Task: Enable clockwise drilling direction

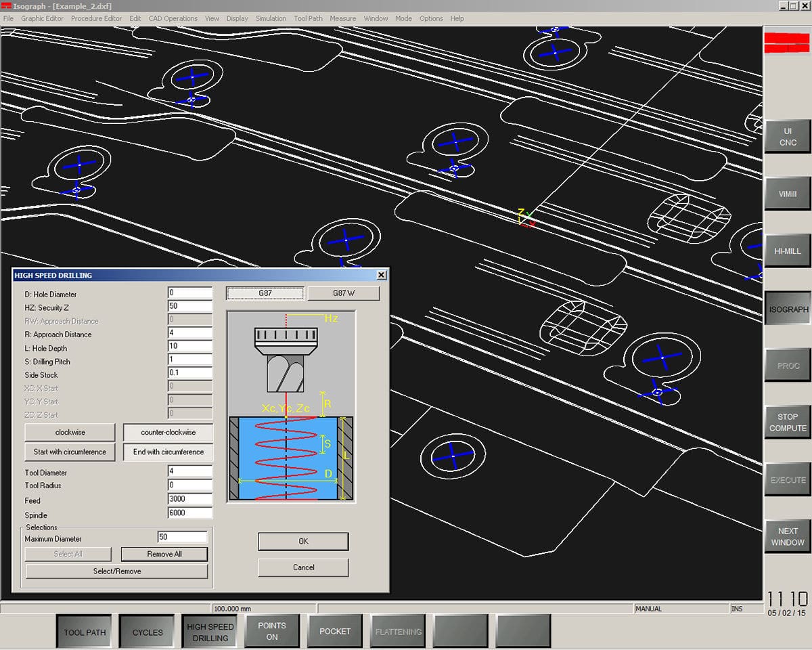Action: (x=70, y=432)
